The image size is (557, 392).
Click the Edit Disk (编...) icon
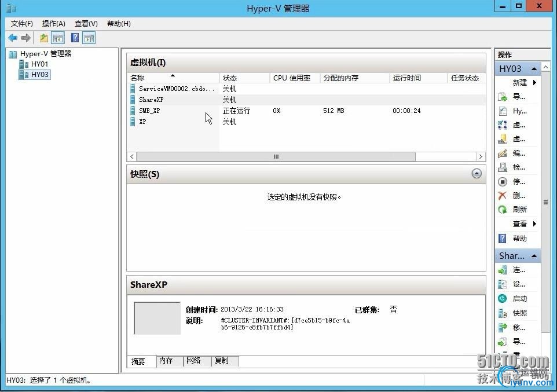pos(503,153)
